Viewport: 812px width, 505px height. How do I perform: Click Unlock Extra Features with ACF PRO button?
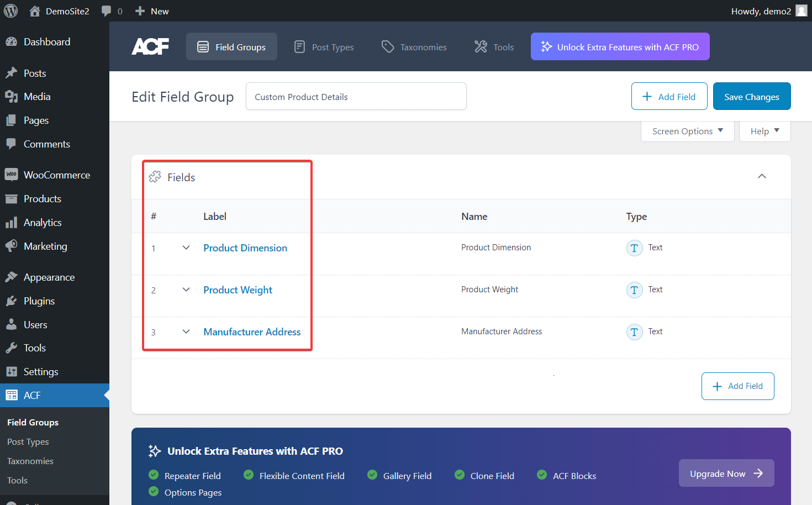point(620,46)
